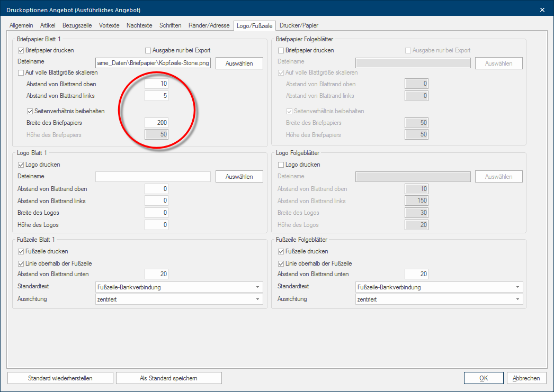The height and width of the screenshot is (392, 554).
Task: Click Auswählen for Briefpapier Blatt 1 file
Action: (x=239, y=63)
